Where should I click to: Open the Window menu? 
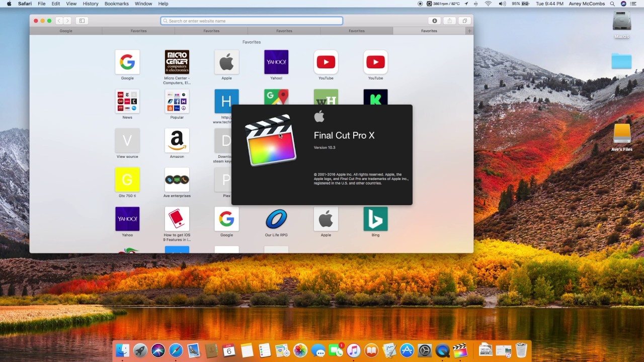click(143, 4)
